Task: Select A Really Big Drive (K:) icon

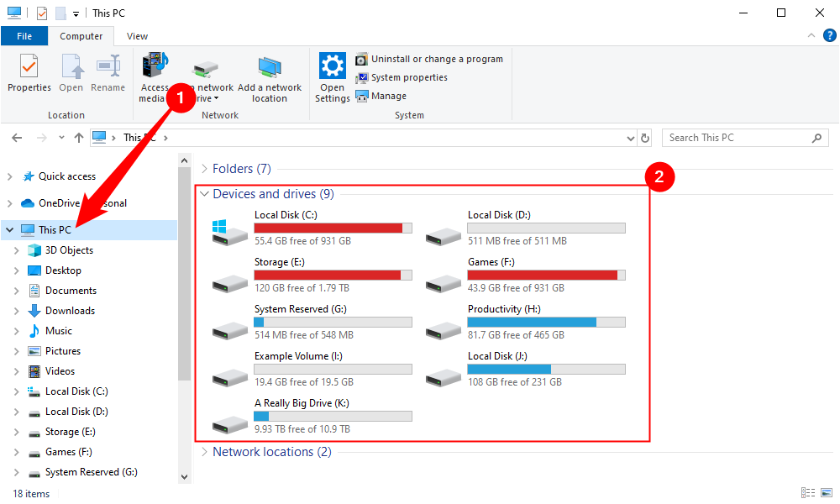Action: click(230, 424)
